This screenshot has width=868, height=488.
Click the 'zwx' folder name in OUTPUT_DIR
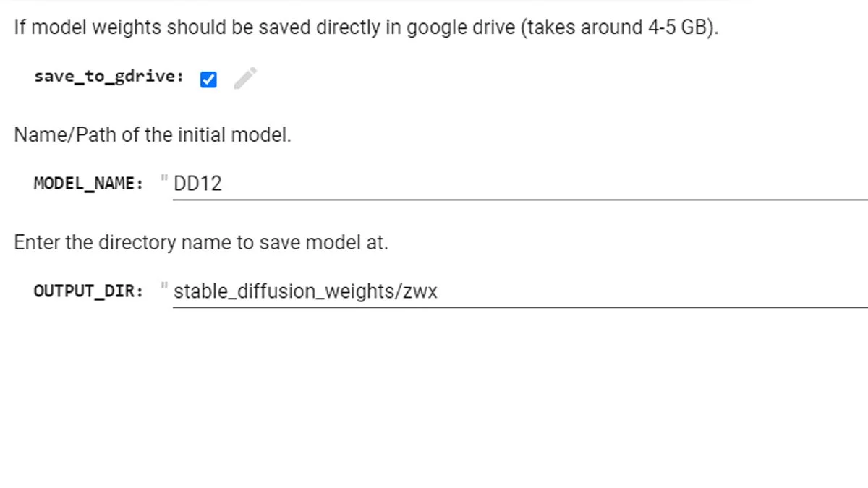(x=421, y=291)
